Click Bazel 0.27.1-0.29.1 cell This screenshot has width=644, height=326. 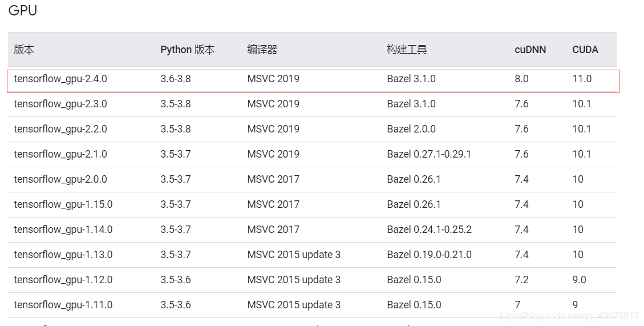tap(429, 154)
